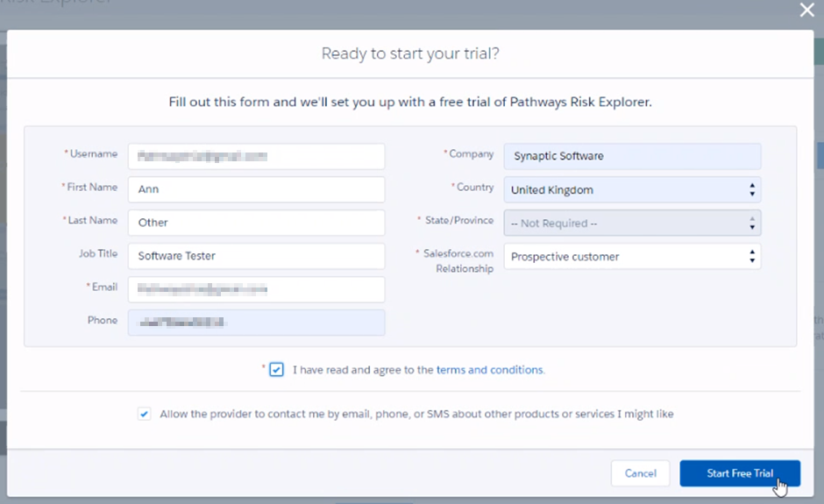Click into the Username field
This screenshot has height=504, width=824.
pyautogui.click(x=256, y=157)
